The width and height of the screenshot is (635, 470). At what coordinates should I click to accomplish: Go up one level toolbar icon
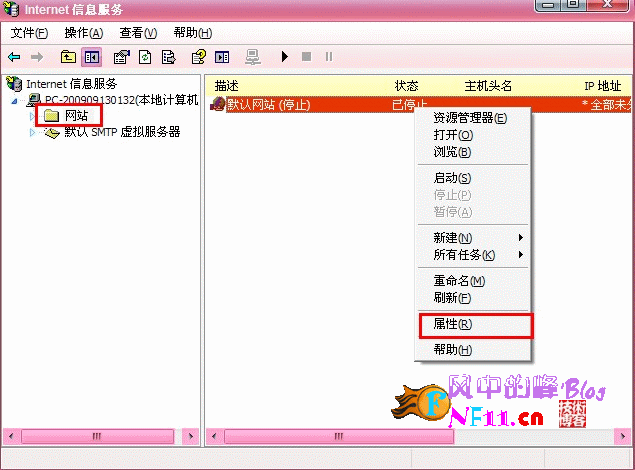[x=68, y=57]
